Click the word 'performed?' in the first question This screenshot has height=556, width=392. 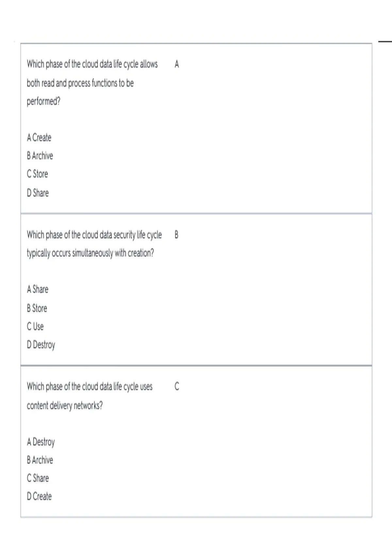(x=43, y=102)
